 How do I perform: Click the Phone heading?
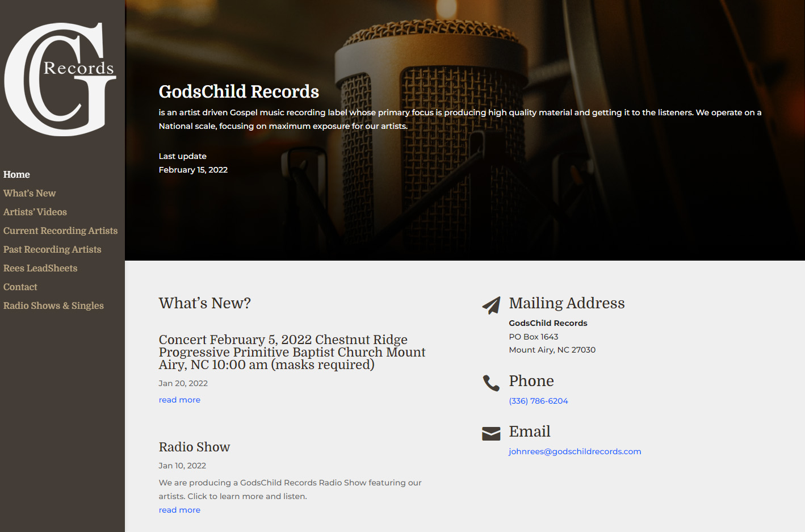tap(531, 381)
